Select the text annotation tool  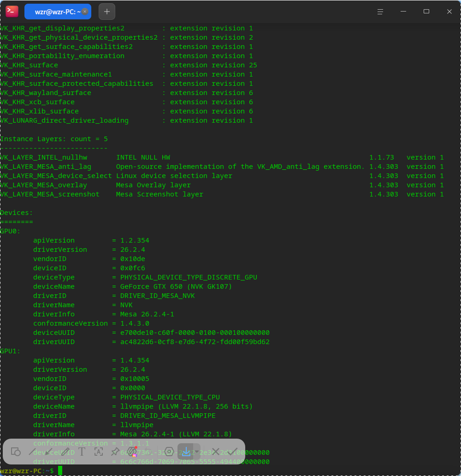(82, 452)
